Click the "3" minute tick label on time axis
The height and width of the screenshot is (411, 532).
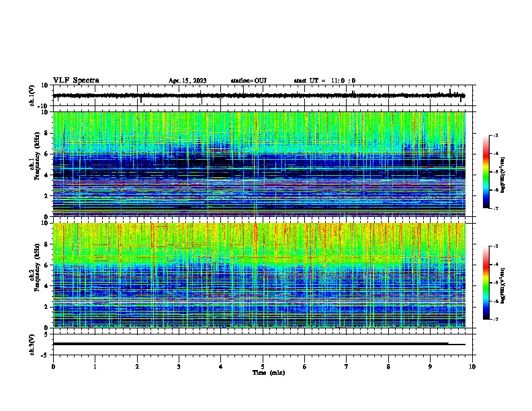[x=179, y=367]
